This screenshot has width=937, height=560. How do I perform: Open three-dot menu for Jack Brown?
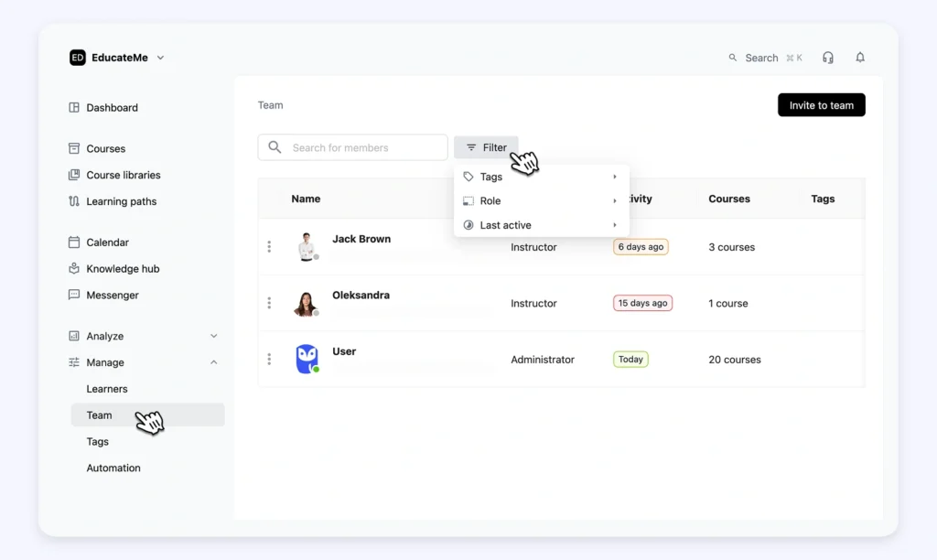click(269, 247)
